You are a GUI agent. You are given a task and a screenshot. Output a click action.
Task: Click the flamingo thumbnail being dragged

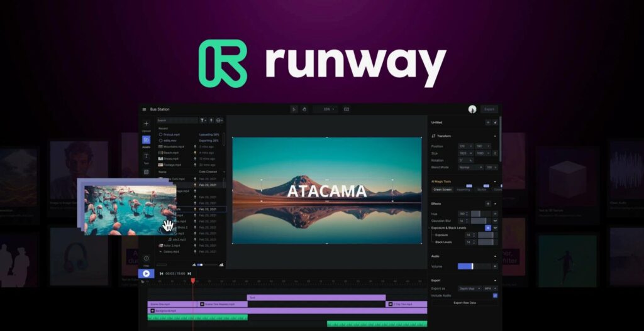[130, 210]
